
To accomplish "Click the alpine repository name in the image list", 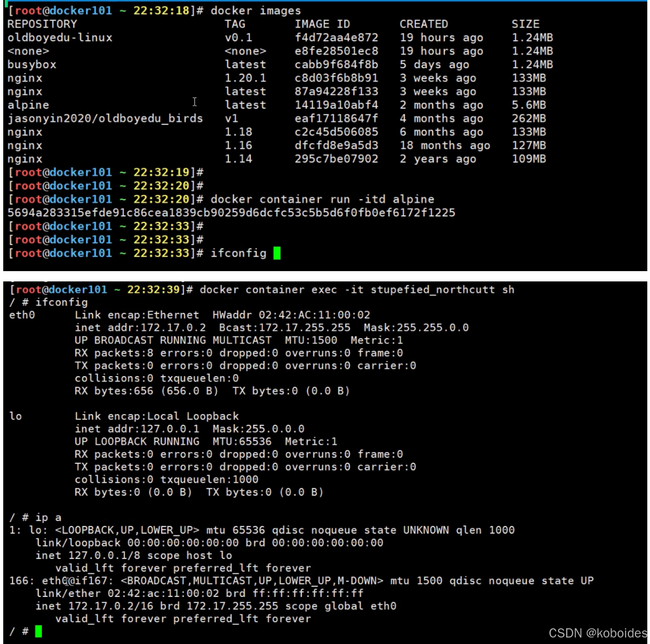I will click(x=28, y=105).
